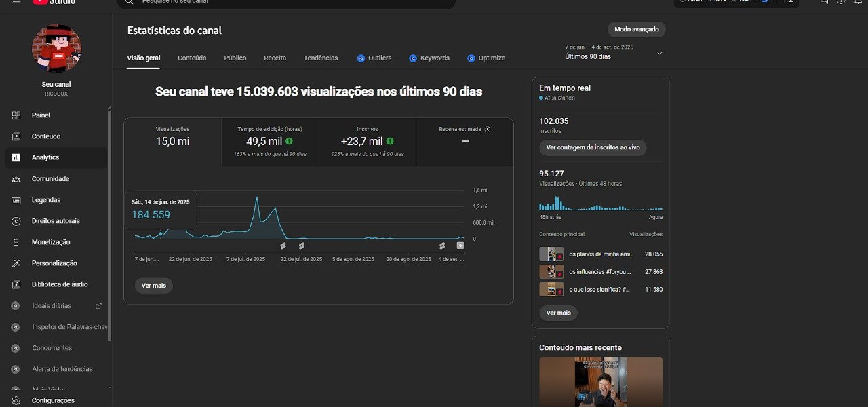Open the Receita tab
868x407 pixels.
tap(275, 58)
